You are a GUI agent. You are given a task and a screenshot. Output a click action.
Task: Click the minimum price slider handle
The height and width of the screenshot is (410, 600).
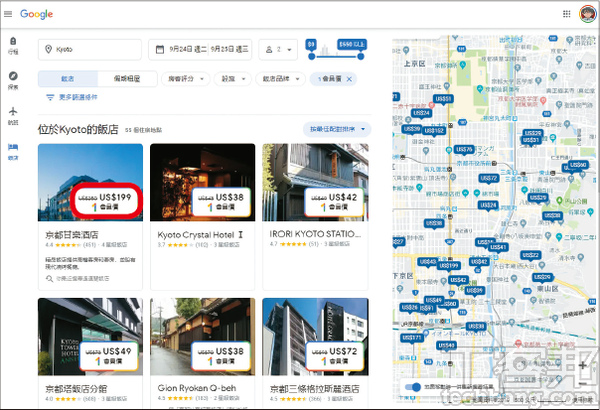311,56
